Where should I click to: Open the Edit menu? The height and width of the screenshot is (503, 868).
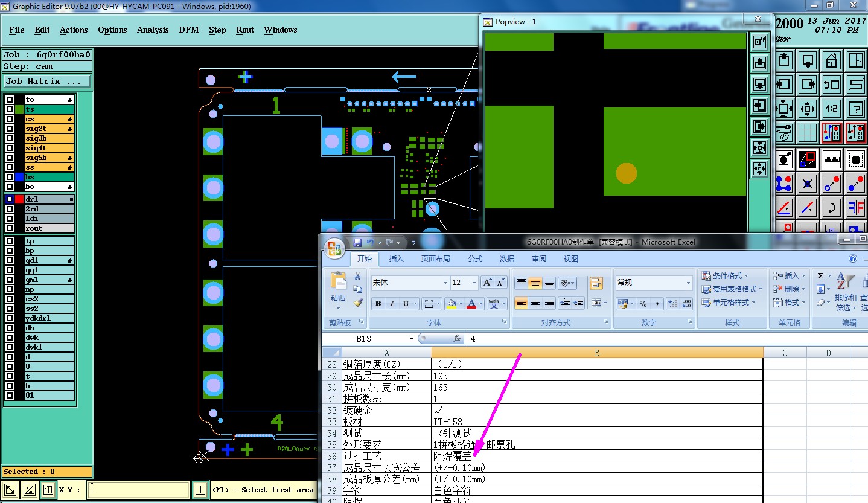(x=42, y=30)
